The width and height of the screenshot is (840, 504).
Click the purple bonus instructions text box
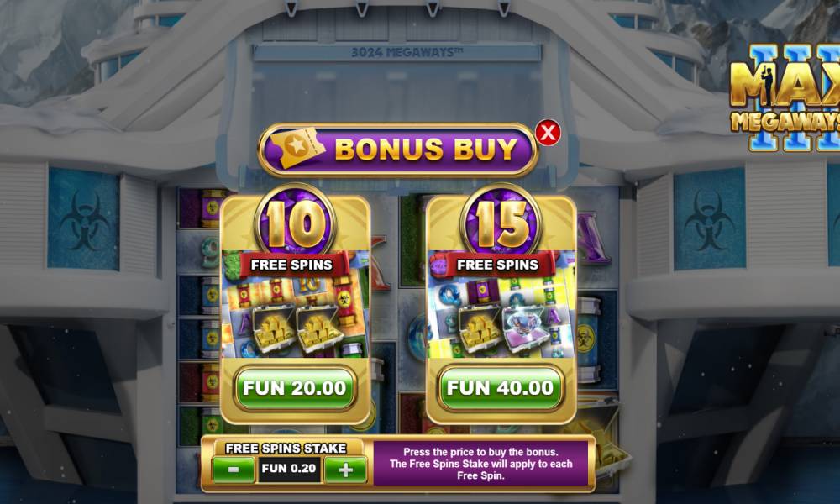tap(480, 464)
